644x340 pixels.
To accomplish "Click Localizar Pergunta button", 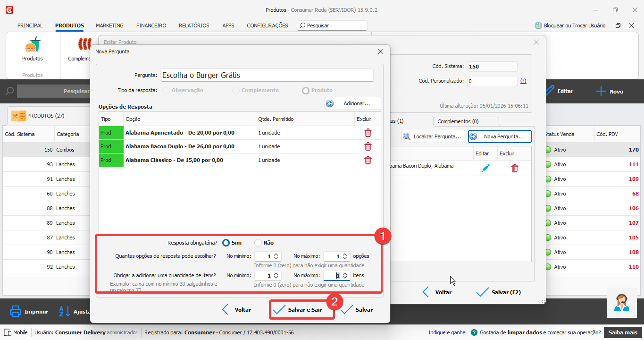I will pyautogui.click(x=433, y=136).
